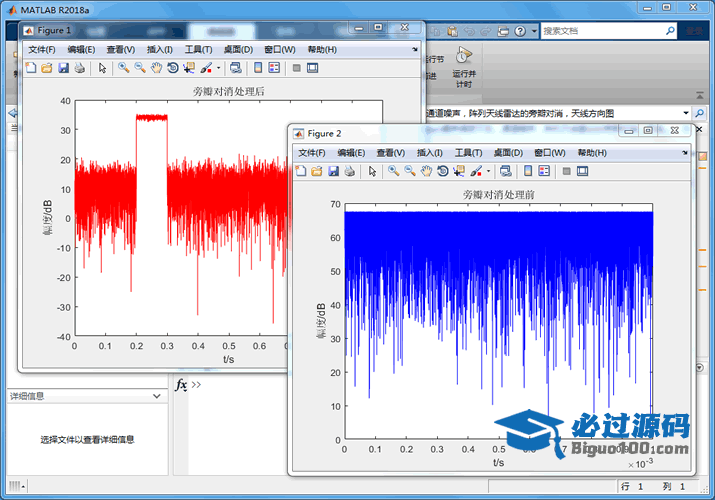Open 查看(V) menu in Figure 1

121,50
